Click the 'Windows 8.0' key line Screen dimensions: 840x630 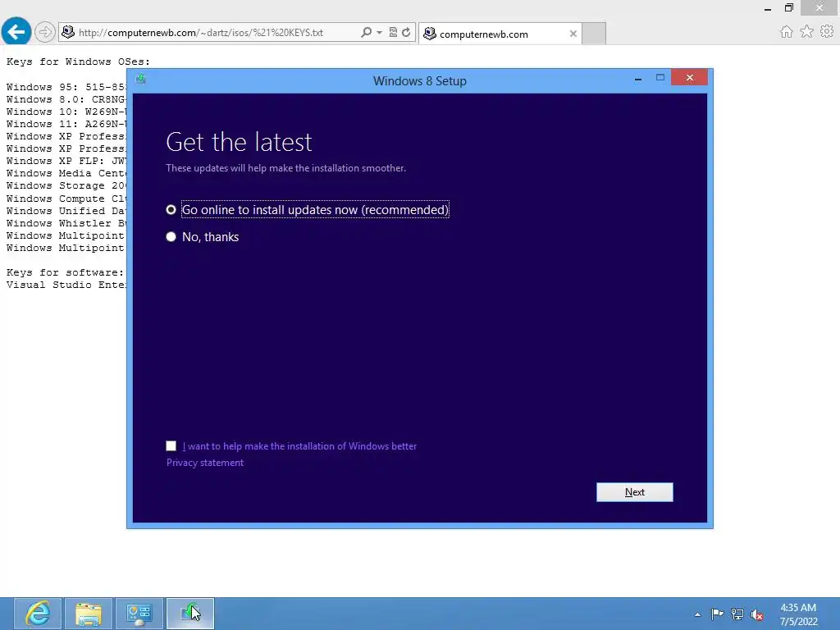coord(66,99)
